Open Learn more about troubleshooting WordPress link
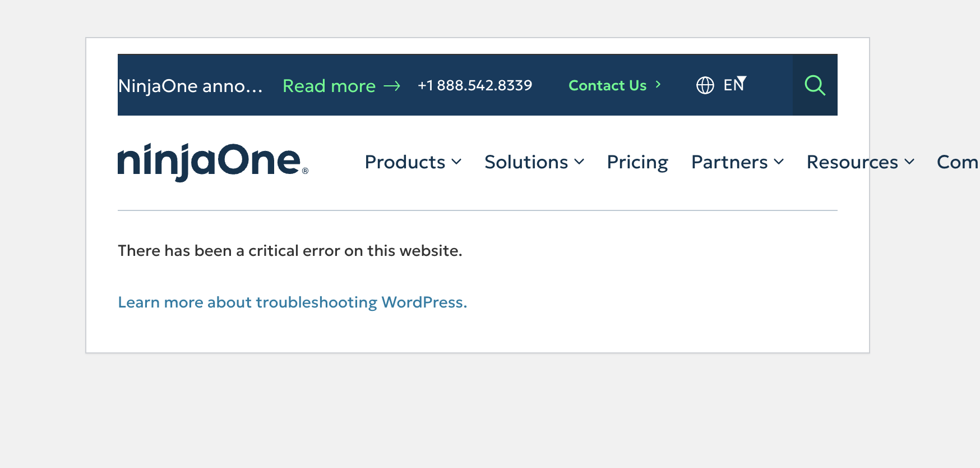Image resolution: width=980 pixels, height=468 pixels. tap(292, 302)
